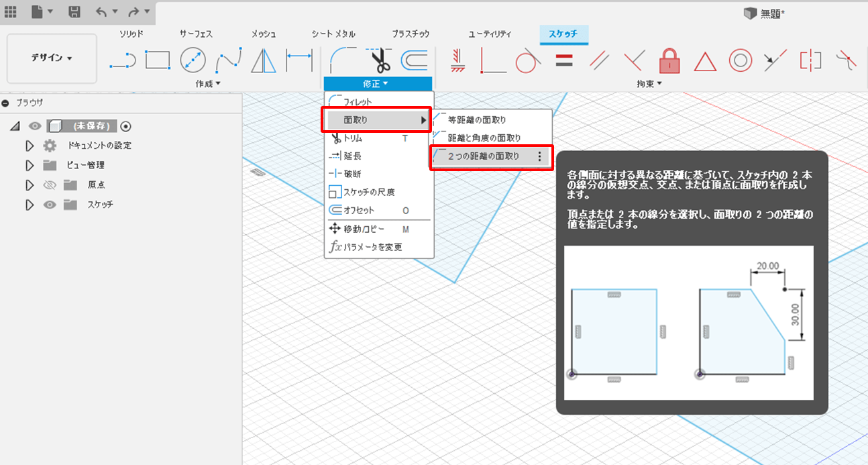Apply the Parallel constraint
Image resolution: width=868 pixels, height=465 pixels.
tap(599, 61)
